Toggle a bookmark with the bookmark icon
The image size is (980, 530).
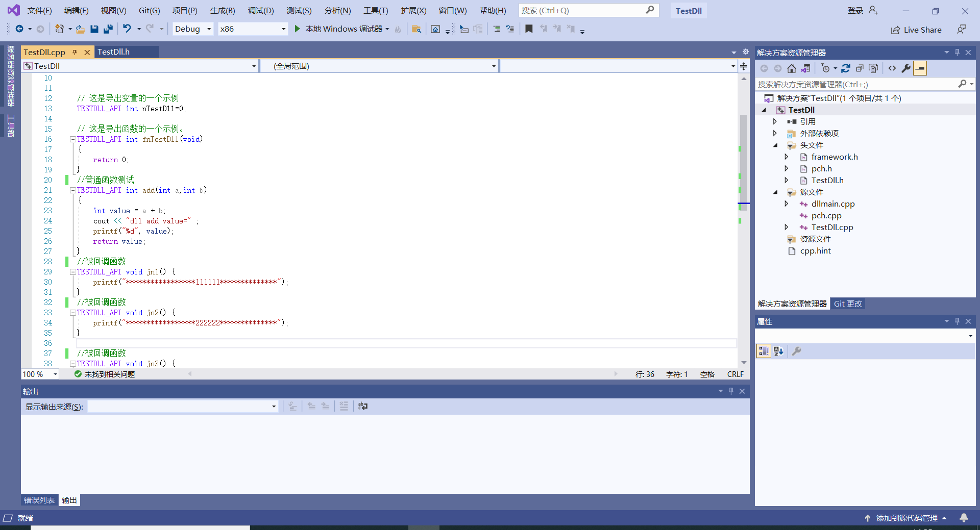529,29
